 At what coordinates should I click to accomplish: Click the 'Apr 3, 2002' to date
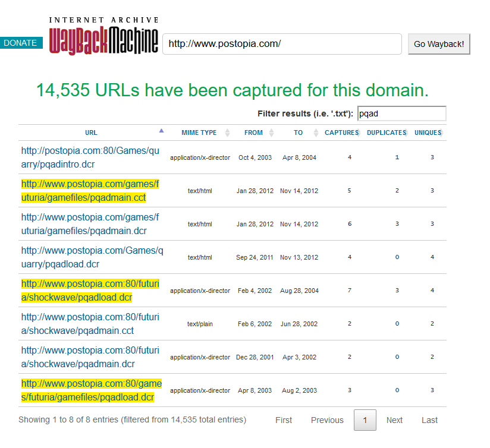coord(299,357)
